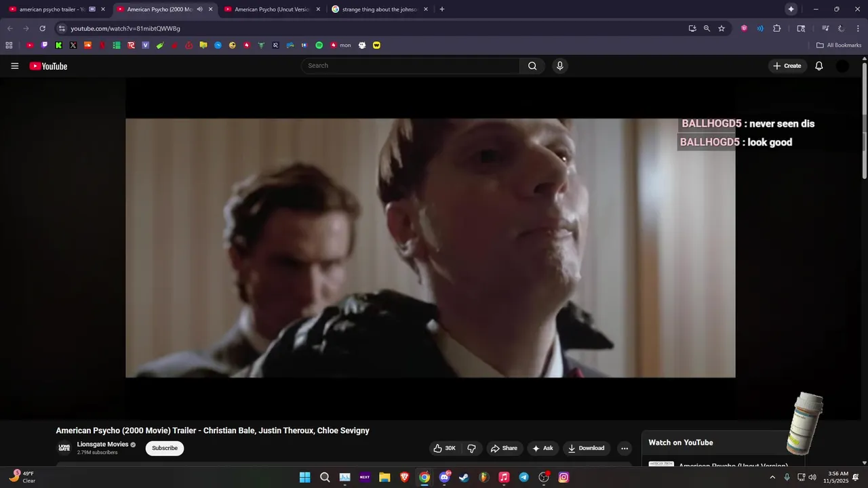Switch to strange thing about the johnsons tab
This screenshot has height=488, width=868.
(379, 9)
